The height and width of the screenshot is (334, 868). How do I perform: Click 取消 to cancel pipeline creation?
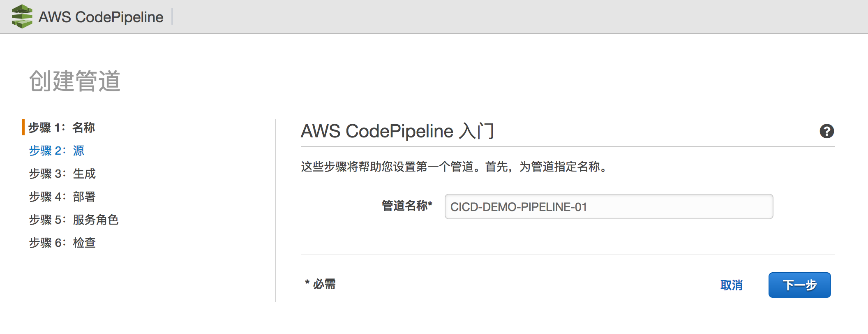click(731, 285)
